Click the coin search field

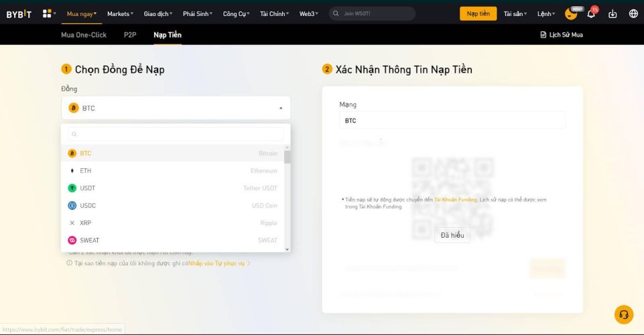coord(176,134)
